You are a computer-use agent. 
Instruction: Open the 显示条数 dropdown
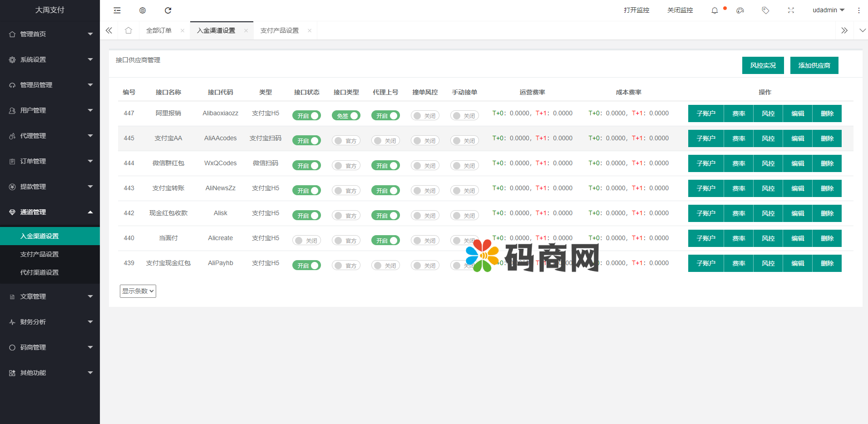pyautogui.click(x=138, y=291)
